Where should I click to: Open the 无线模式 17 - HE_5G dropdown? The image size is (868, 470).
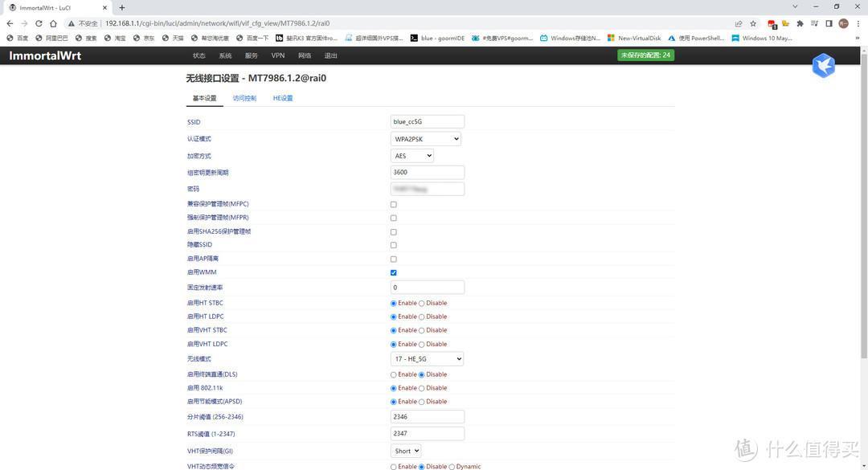click(x=427, y=359)
